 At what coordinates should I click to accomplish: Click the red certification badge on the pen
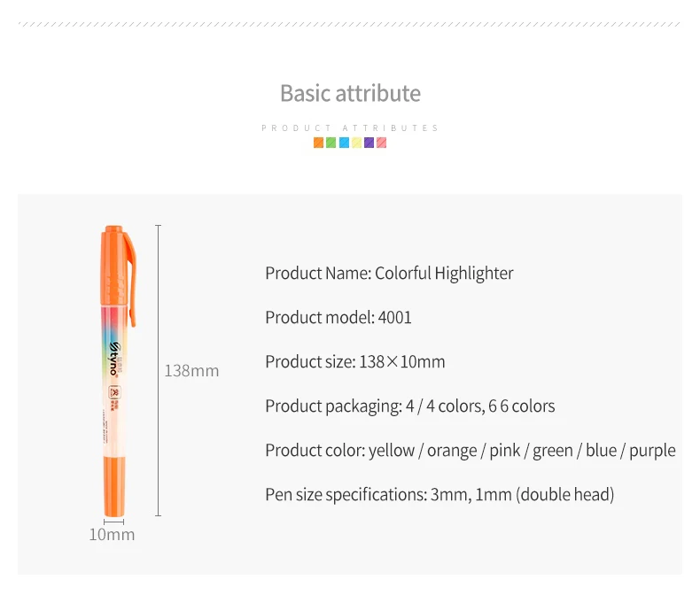click(115, 392)
